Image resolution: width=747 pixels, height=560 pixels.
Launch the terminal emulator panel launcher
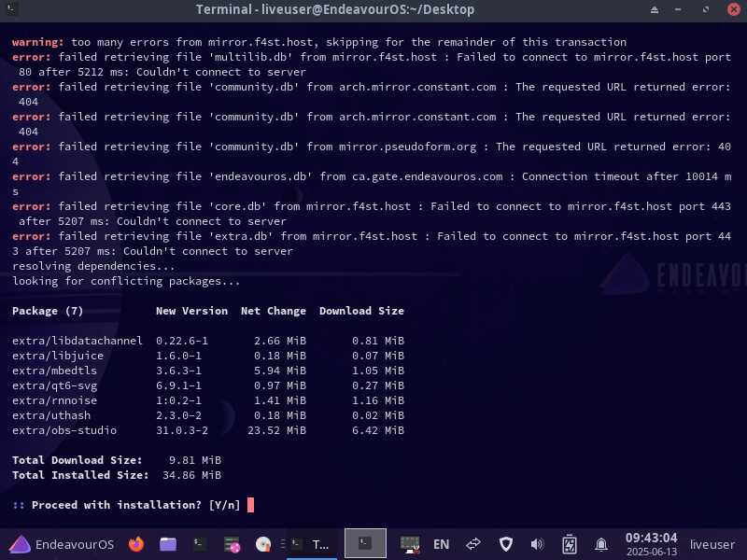pyautogui.click(x=199, y=543)
